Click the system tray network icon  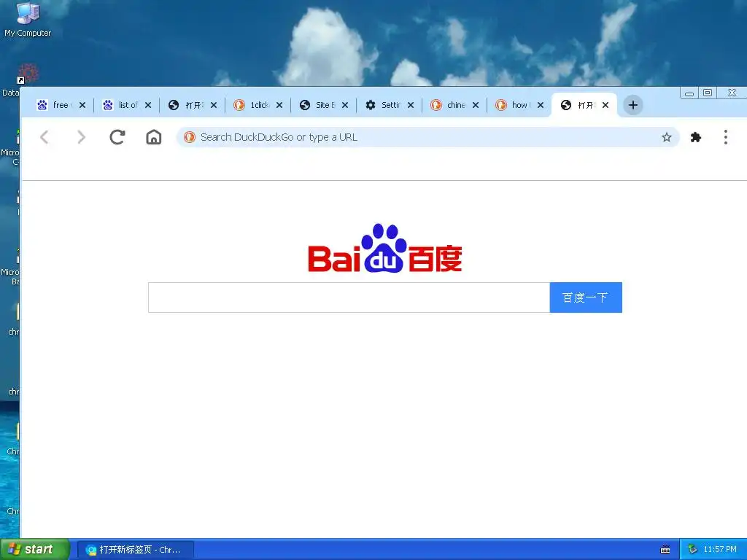pos(693,549)
